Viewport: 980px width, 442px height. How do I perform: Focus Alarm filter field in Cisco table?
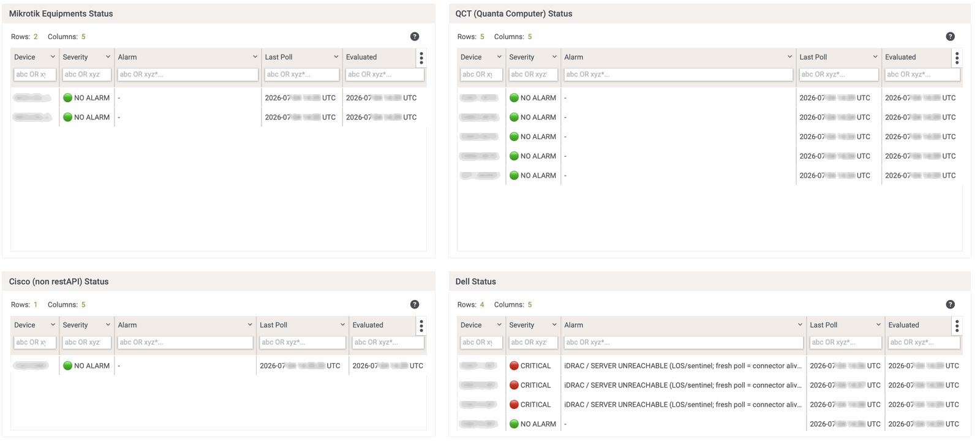coord(185,343)
